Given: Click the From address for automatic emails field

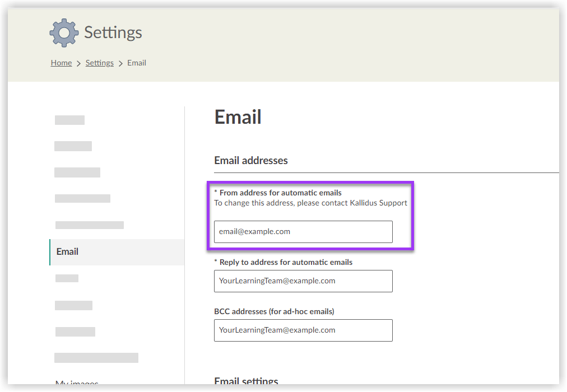Looking at the screenshot, I should pyautogui.click(x=303, y=231).
